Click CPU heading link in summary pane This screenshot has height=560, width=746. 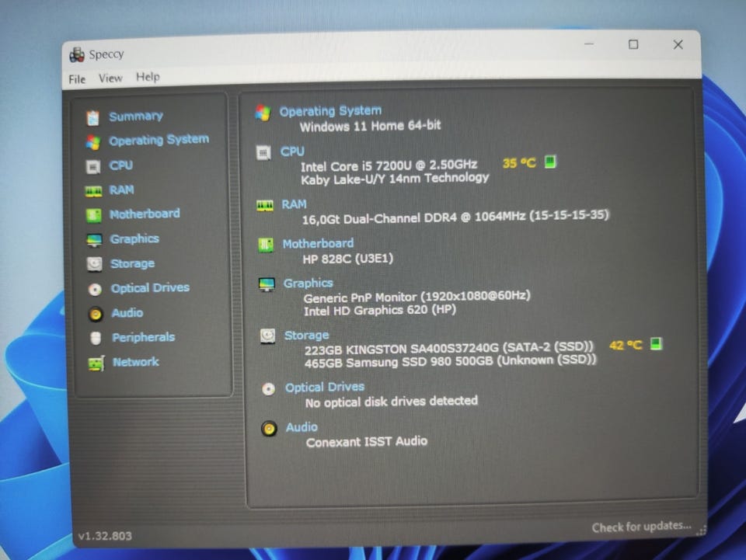(x=292, y=151)
